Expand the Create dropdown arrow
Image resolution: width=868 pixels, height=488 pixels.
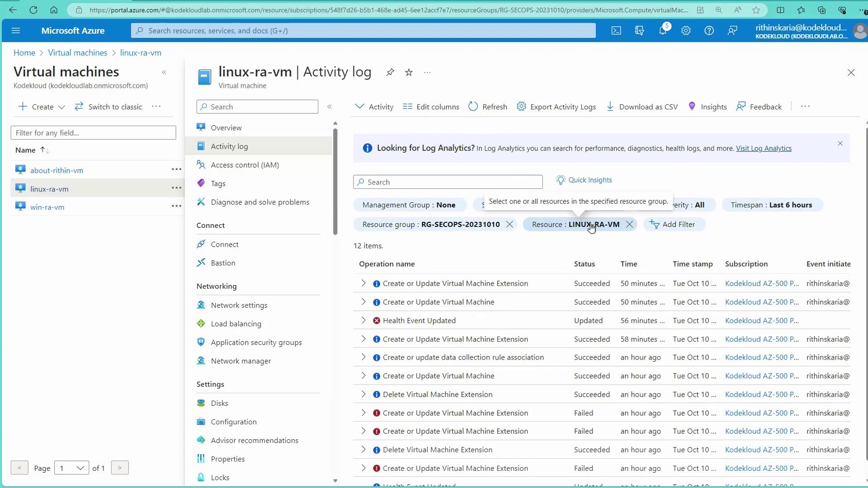click(62, 107)
